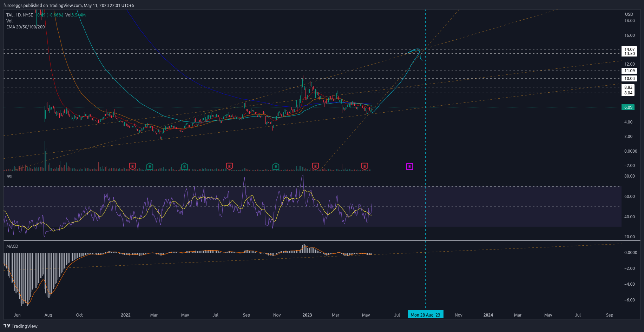Click the 11.09 horizontal line price label

tap(629, 71)
